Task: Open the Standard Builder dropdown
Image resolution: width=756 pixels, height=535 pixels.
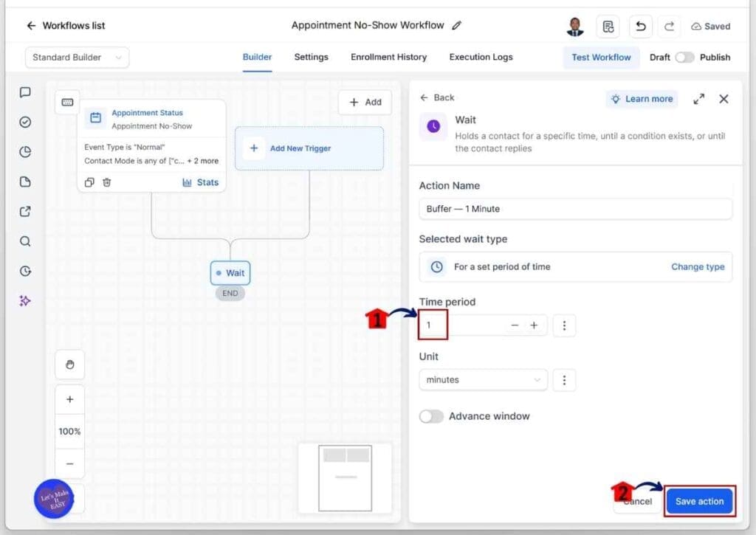Action: coord(77,58)
